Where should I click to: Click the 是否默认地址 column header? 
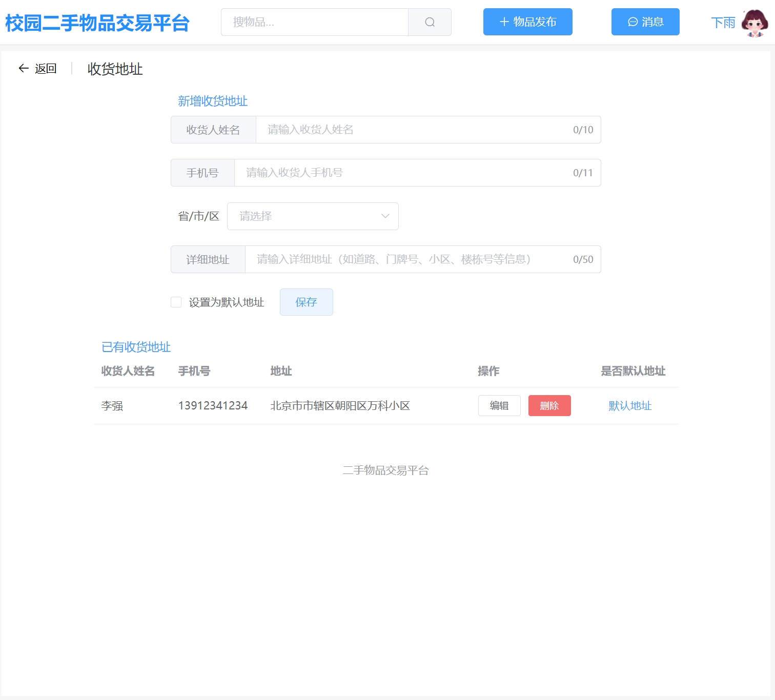pyautogui.click(x=633, y=371)
